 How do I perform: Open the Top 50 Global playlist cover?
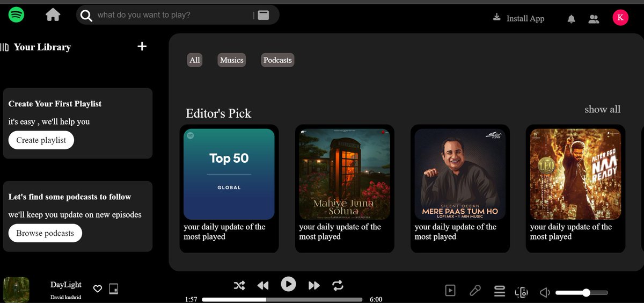coord(229,174)
